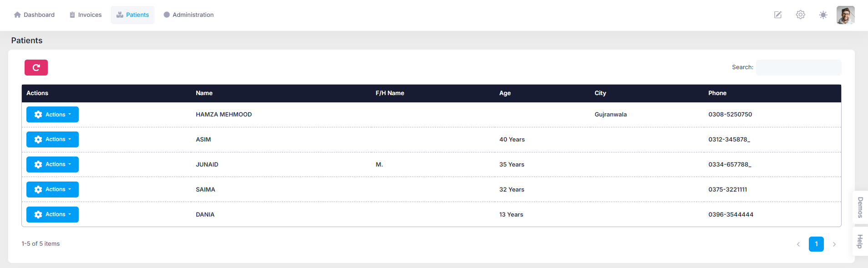The width and height of the screenshot is (868, 268).
Task: Open Actions dropdown for JUNAID row
Action: pyautogui.click(x=52, y=165)
